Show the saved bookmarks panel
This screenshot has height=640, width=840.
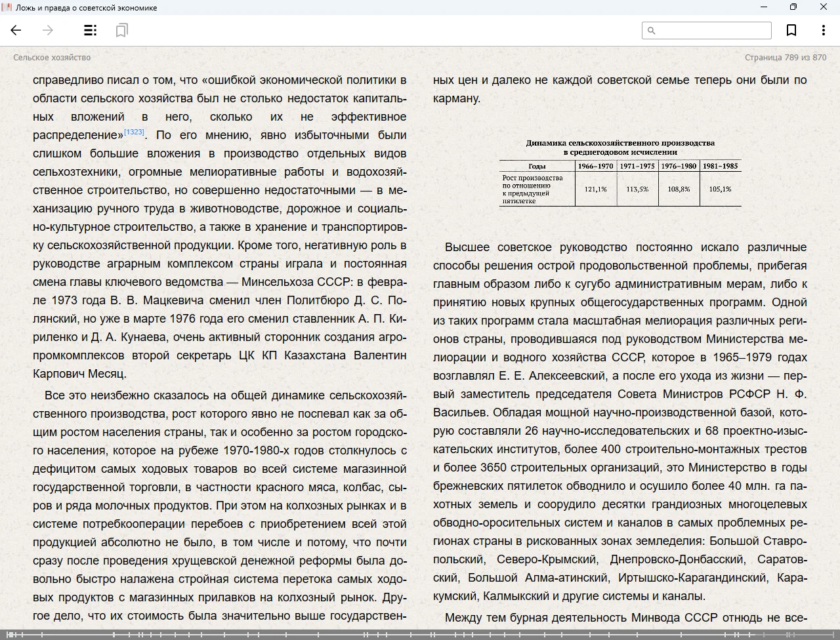click(x=121, y=30)
